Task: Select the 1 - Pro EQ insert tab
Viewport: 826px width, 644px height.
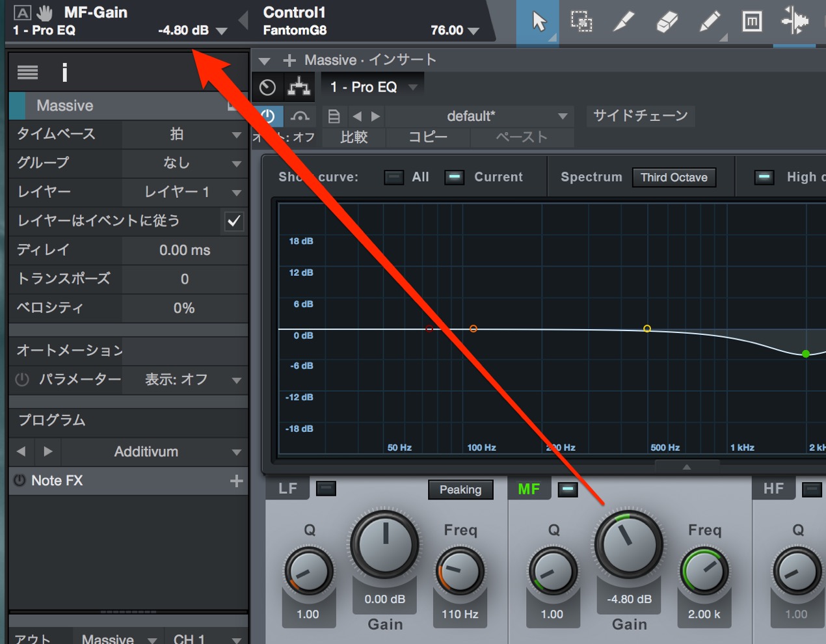Action: click(373, 87)
